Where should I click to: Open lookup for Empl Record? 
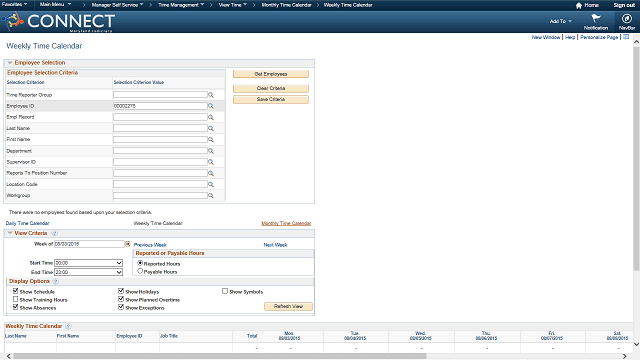pyautogui.click(x=211, y=117)
